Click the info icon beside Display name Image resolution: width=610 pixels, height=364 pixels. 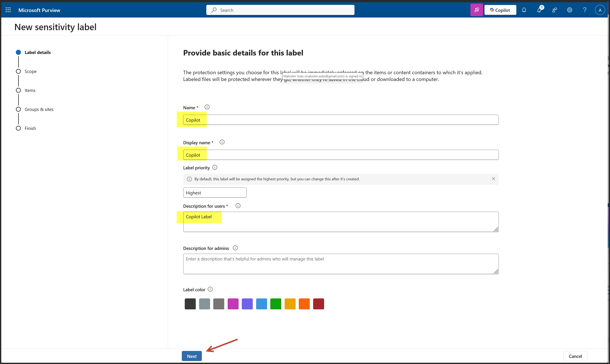[x=222, y=142]
